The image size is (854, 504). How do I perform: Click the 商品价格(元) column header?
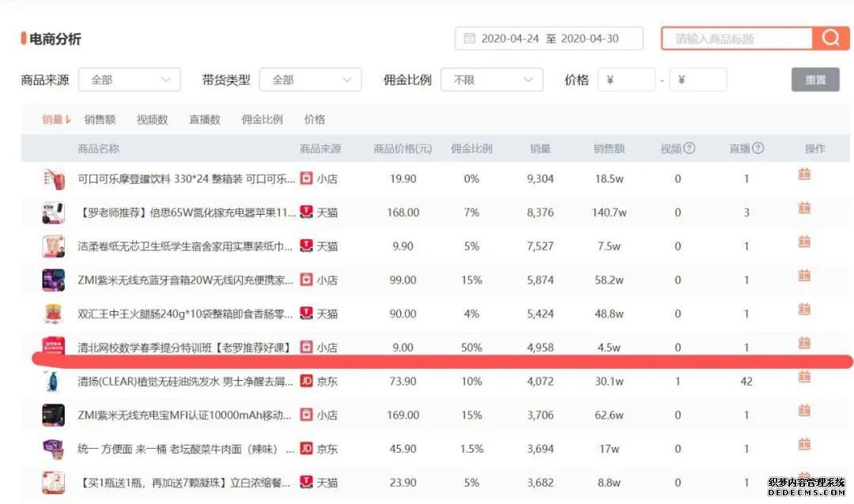pyautogui.click(x=402, y=148)
